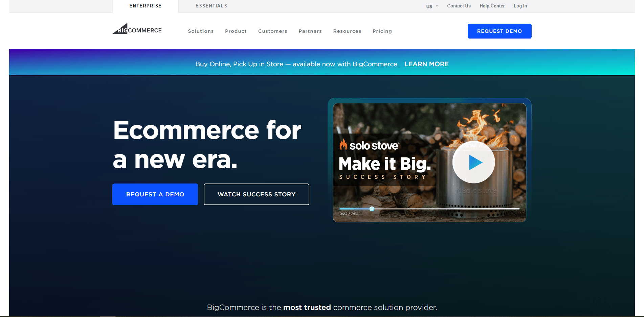The height and width of the screenshot is (317, 644).
Task: Expand the Resources menu
Action: coord(347,31)
